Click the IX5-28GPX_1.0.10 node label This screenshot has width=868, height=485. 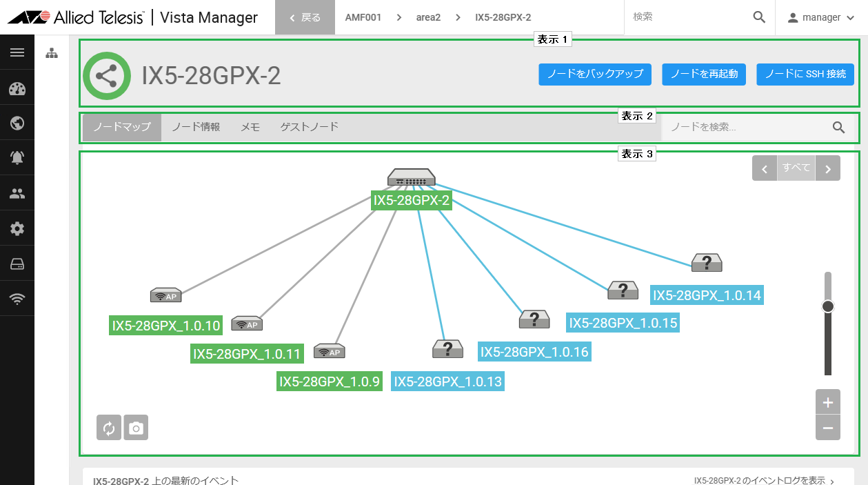166,326
